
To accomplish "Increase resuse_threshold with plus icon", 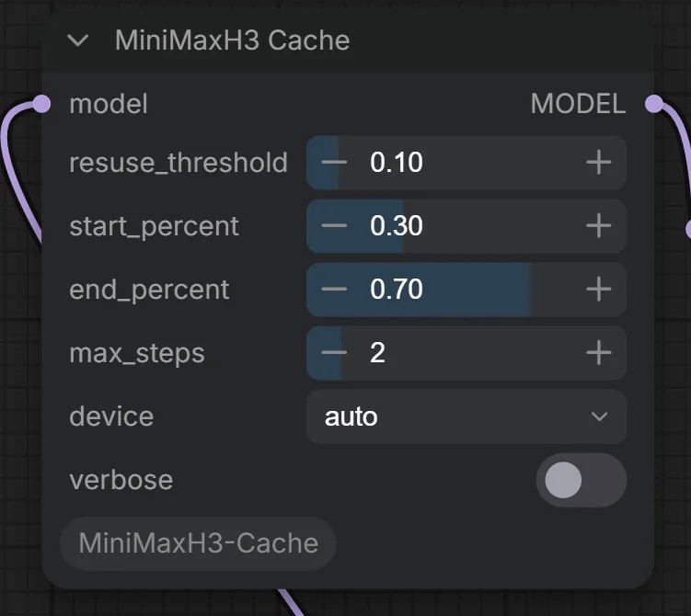I will click(x=598, y=163).
